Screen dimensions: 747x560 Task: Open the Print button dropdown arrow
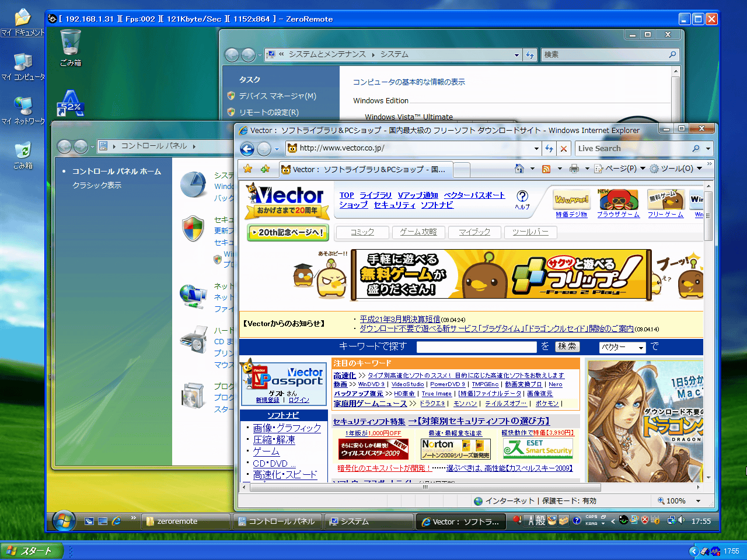(x=587, y=169)
